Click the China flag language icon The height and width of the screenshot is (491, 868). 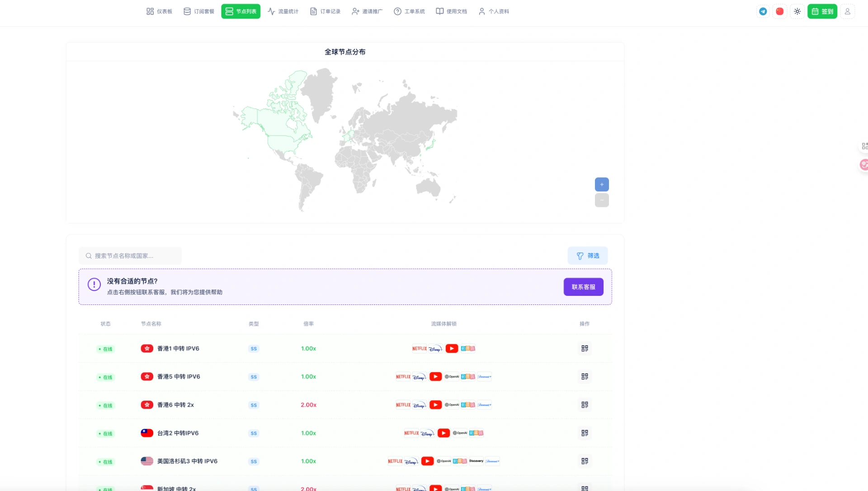pos(779,11)
